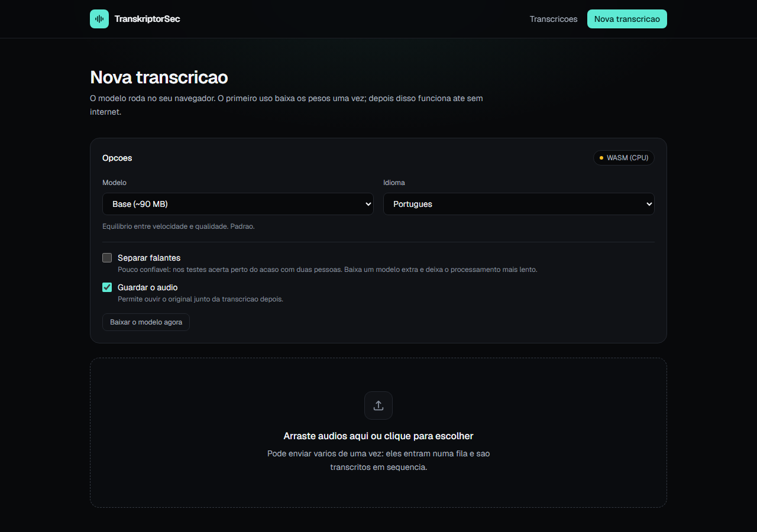Go to the Transcricoes nav link

tap(554, 19)
